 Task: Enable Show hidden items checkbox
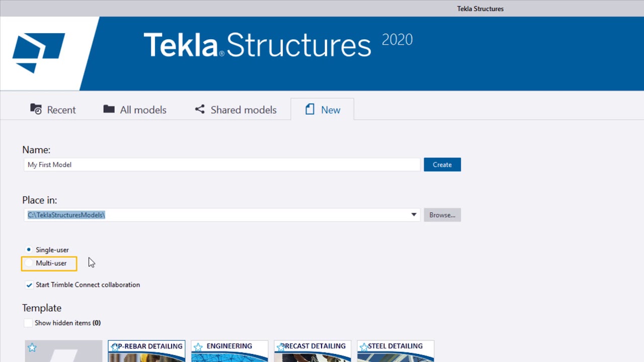point(28,323)
